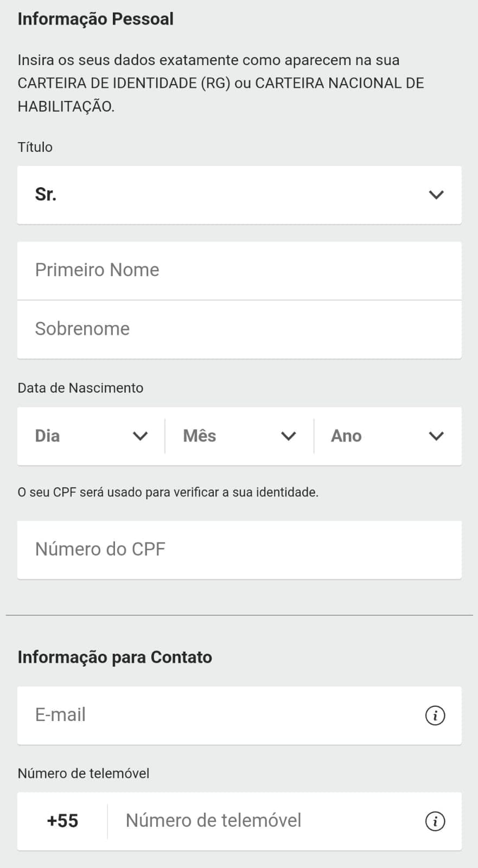Expand the Mês birth date dropdown

(239, 436)
